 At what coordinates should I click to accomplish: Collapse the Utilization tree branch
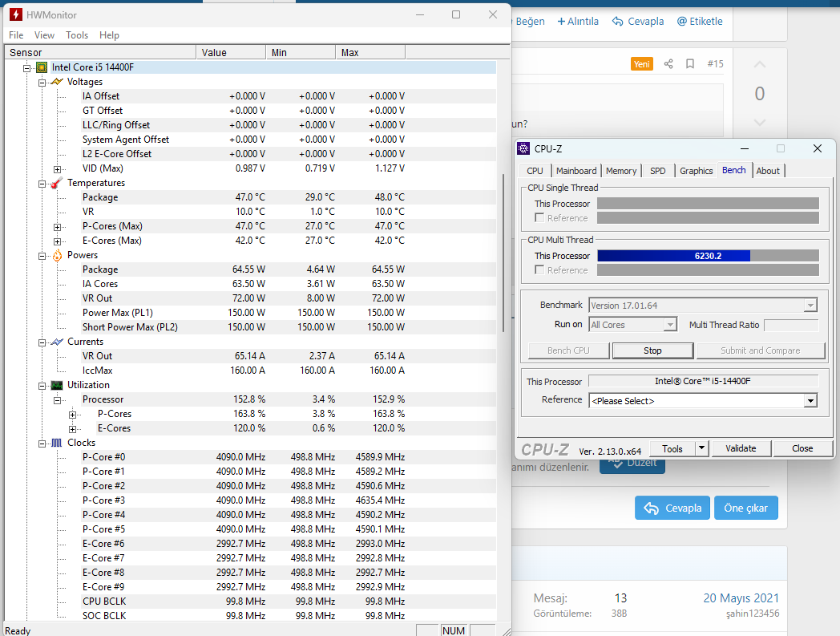(42, 386)
